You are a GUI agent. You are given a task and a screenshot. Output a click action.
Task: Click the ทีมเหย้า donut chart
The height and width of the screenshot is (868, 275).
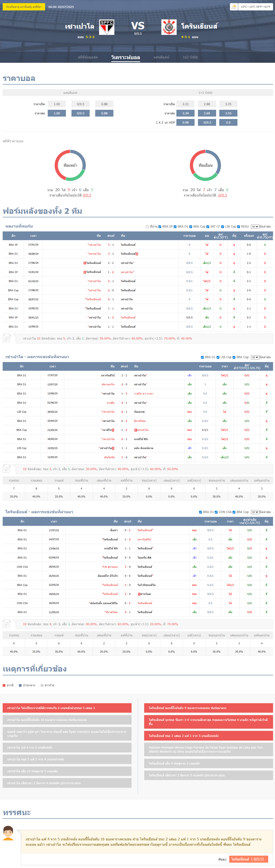(x=70, y=165)
